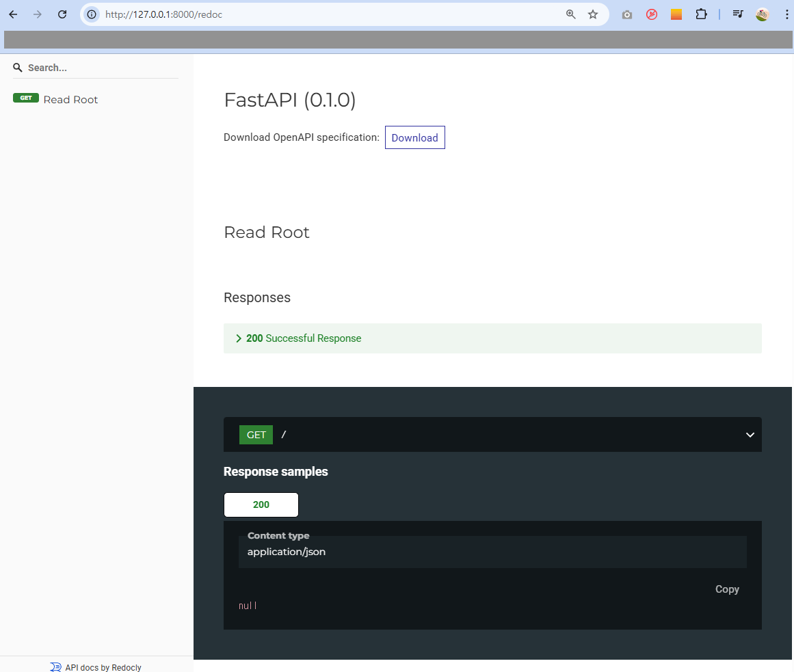This screenshot has width=794, height=672.
Task: Open the browser three-dot menu
Action: (786, 14)
